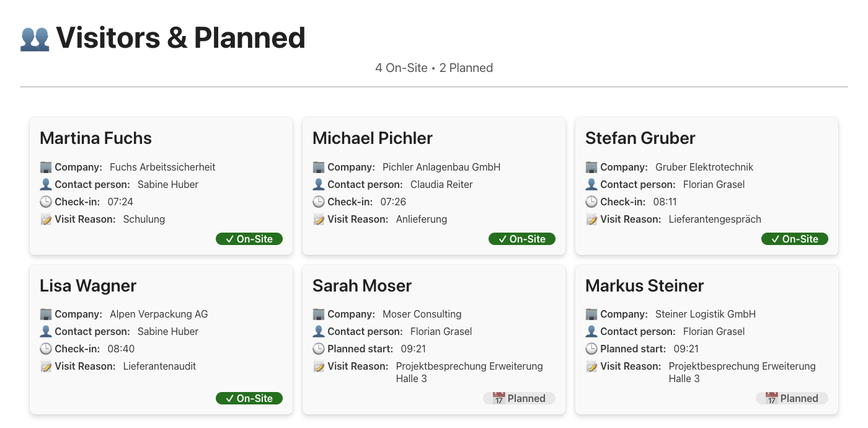Click Lisa Wagner's On-Site status badge
The height and width of the screenshot is (428, 868).
pyautogui.click(x=249, y=398)
